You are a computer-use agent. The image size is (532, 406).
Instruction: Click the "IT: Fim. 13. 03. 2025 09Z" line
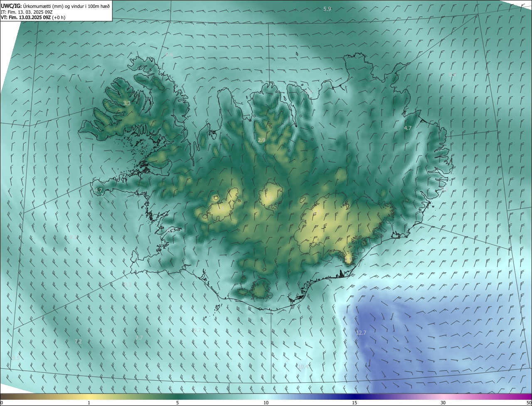point(27,12)
